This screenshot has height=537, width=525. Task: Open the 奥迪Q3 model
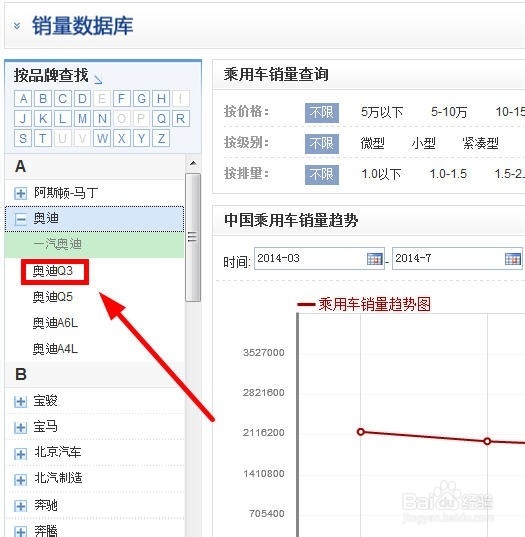pyautogui.click(x=53, y=271)
